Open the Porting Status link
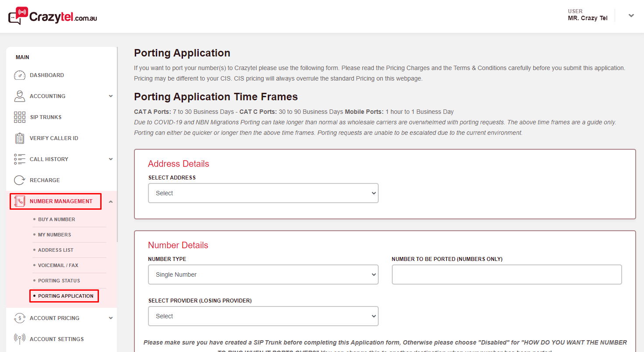644x352 pixels. [x=59, y=281]
